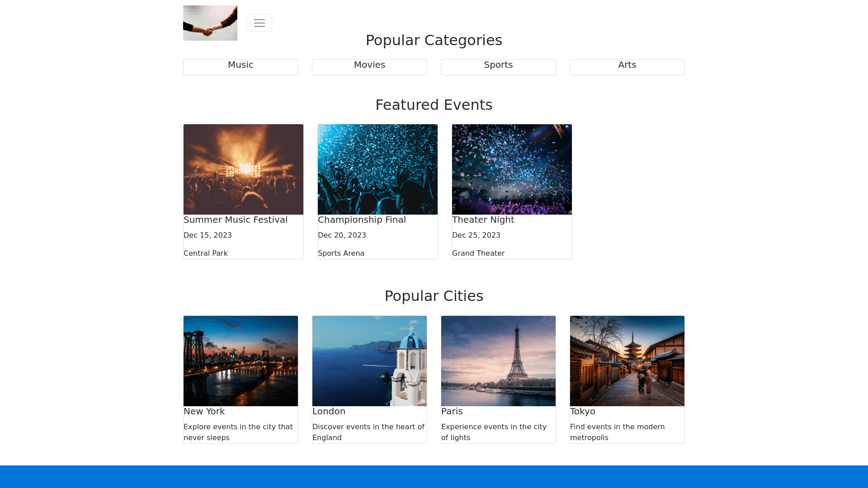Choose the Sports category button
Viewport: 868px width, 488px height.
coord(498,67)
